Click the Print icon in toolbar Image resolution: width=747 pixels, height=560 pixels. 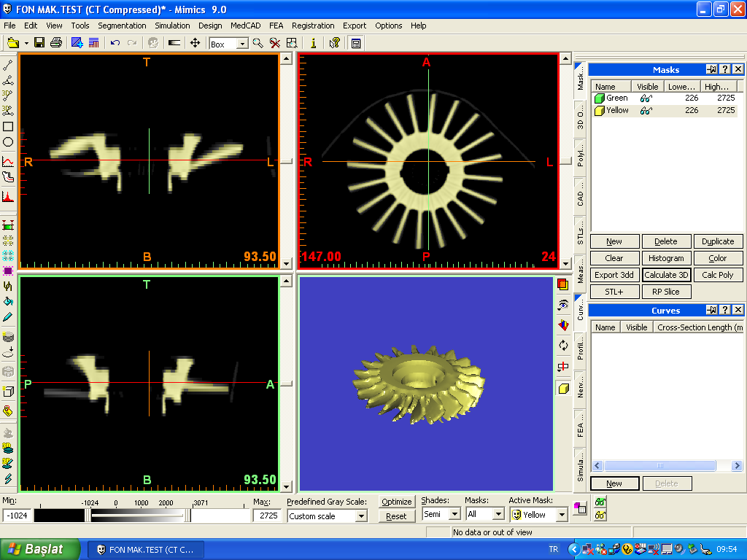pyautogui.click(x=56, y=44)
